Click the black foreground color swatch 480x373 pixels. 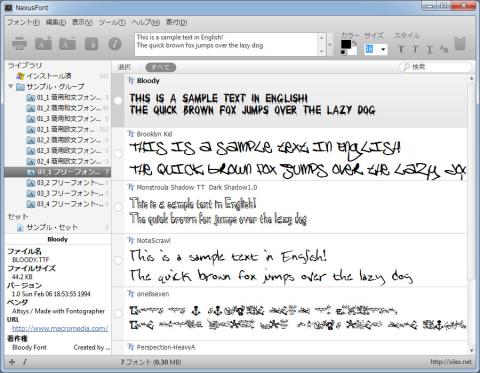[x=346, y=44]
